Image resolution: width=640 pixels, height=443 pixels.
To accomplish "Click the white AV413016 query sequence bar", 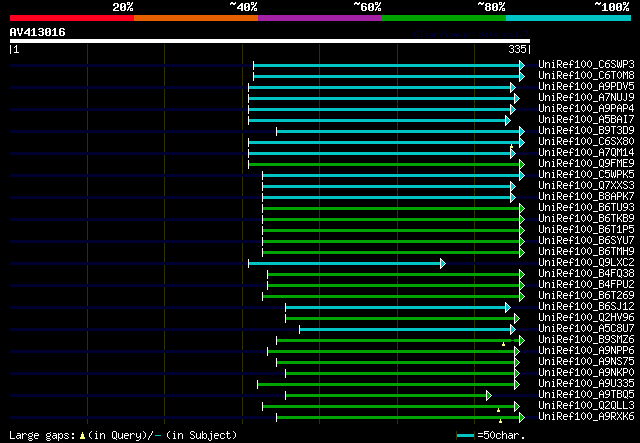I will click(269, 41).
